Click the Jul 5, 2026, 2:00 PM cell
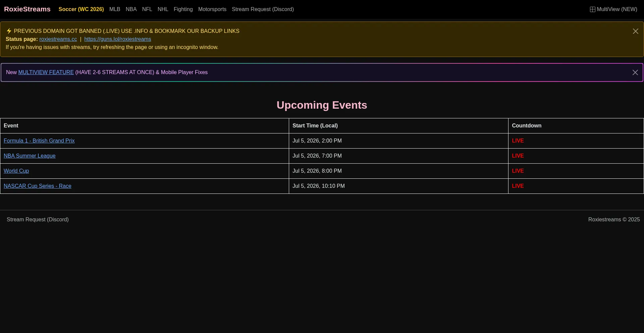Image resolution: width=644 pixels, height=333 pixels. (398, 141)
